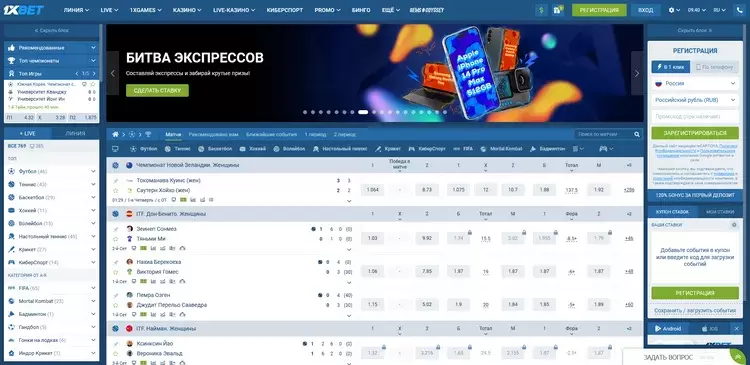The width and height of the screenshot is (750, 365).
Task: Favorite the Саутерн Хойхо match with star
Action: coord(115,190)
